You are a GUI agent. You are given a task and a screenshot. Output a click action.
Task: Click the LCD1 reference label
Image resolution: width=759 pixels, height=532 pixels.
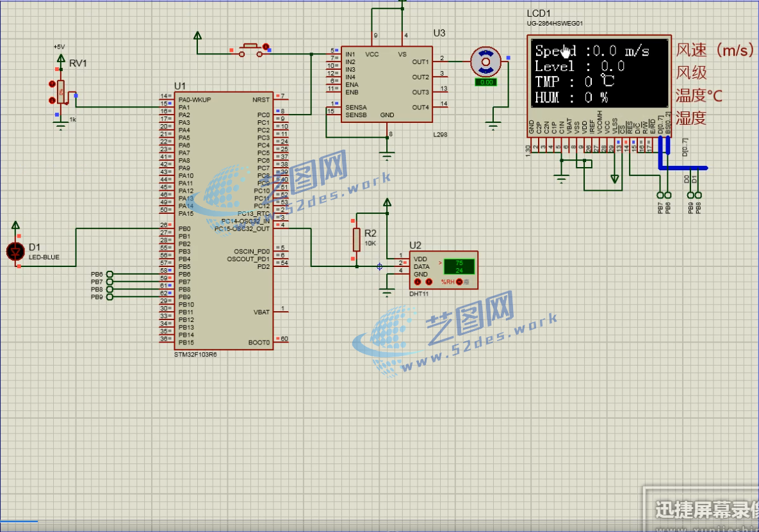539,13
